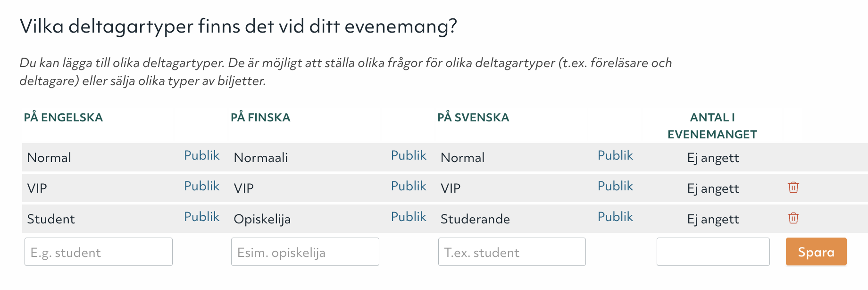This screenshot has height=290, width=868.
Task: Click the Ej angett count for Normal
Action: (x=713, y=158)
